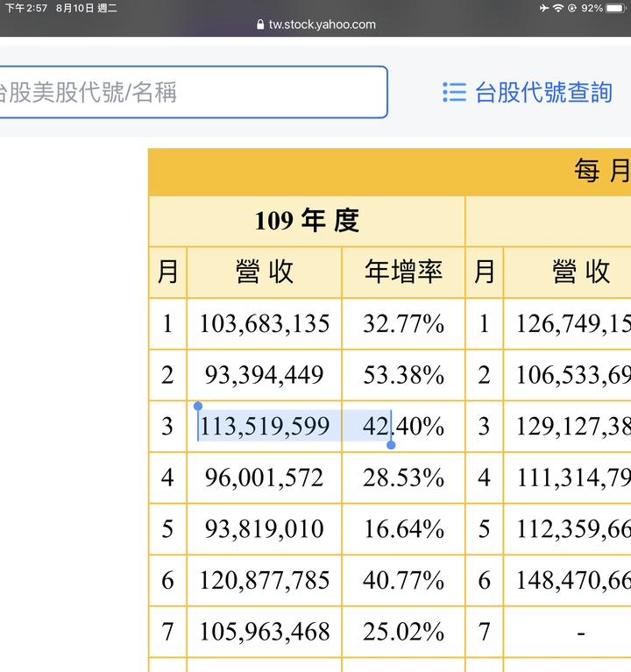The height and width of the screenshot is (672, 631).
Task: Tap the Wi-Fi status icon
Action: point(558,8)
